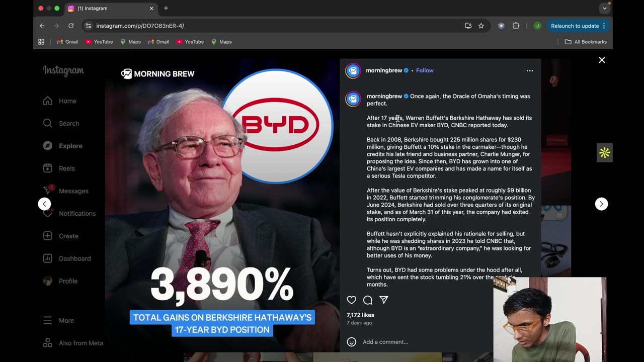
Task: Open the All Bookmarks folder
Action: coord(586,42)
